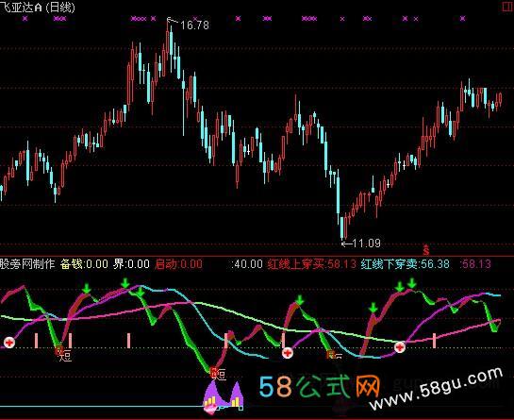Click the 红线上穿买:58.13 label
This screenshot has height=420, width=514.
[312, 264]
